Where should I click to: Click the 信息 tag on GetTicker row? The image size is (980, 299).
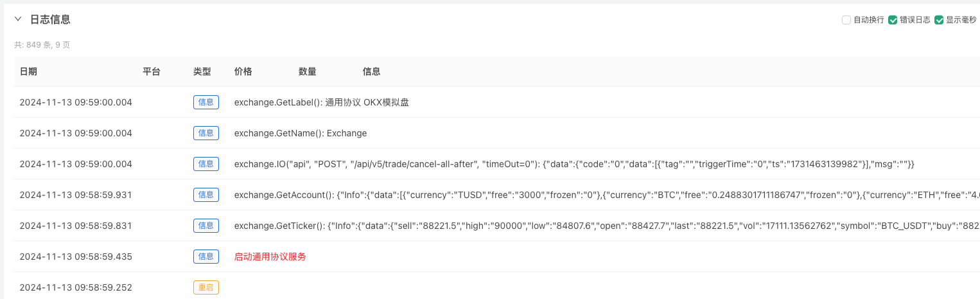[x=206, y=226]
